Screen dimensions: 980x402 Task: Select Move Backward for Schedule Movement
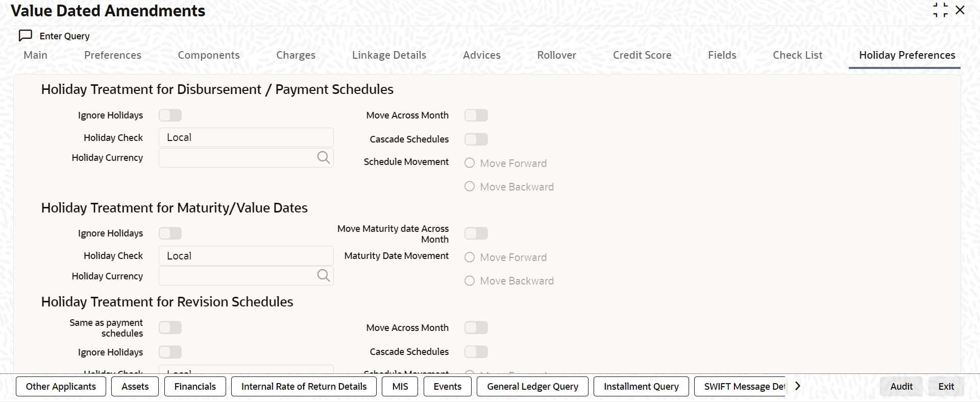click(x=470, y=186)
